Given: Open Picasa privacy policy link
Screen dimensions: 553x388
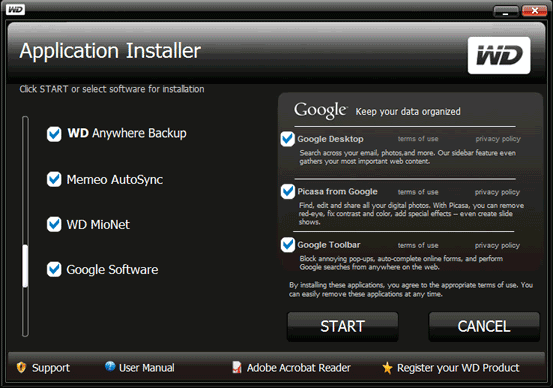Looking at the screenshot, I should click(x=497, y=192).
